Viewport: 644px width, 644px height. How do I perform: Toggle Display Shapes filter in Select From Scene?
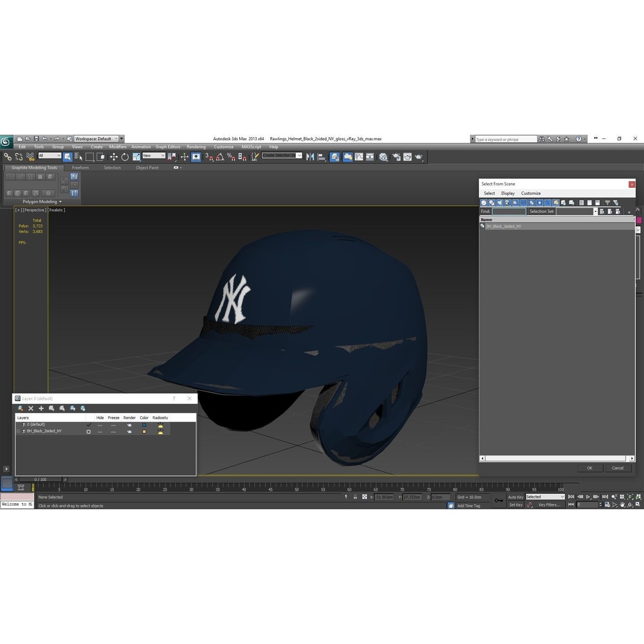pos(491,203)
